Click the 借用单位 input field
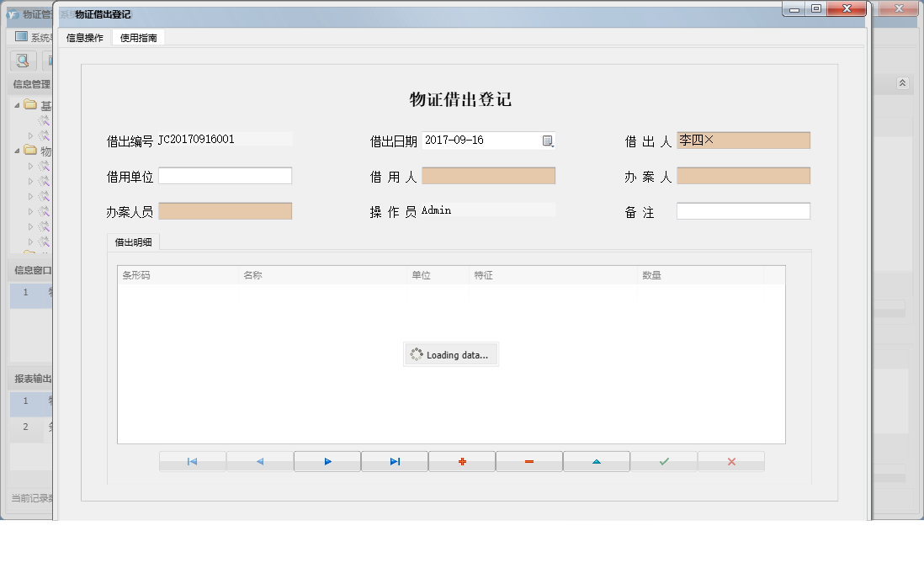The image size is (924, 568). [x=225, y=176]
